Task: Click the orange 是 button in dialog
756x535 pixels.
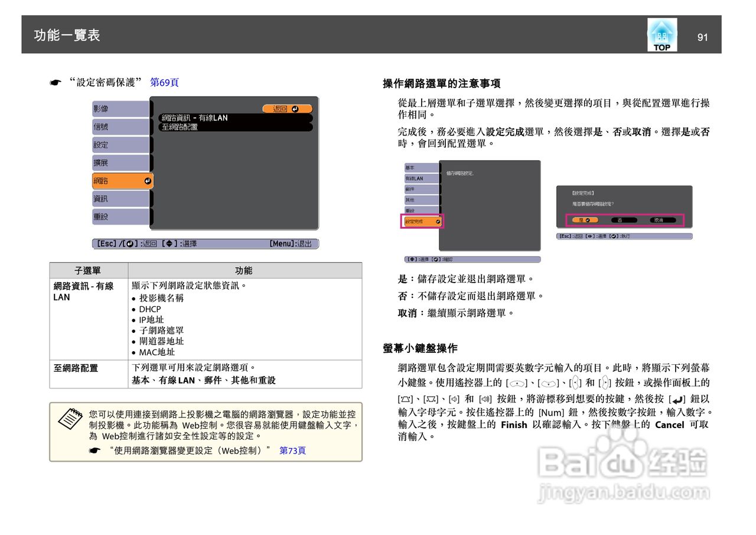Action: tap(585, 220)
